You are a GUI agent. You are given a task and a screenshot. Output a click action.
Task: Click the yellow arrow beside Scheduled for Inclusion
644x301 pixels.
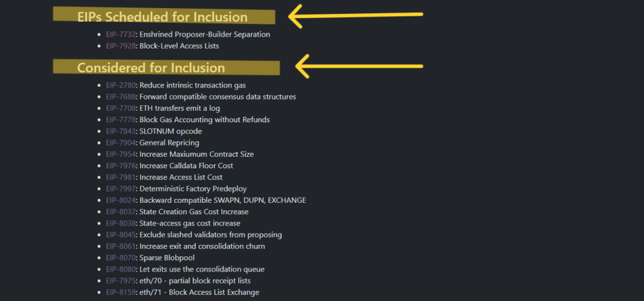tap(355, 16)
